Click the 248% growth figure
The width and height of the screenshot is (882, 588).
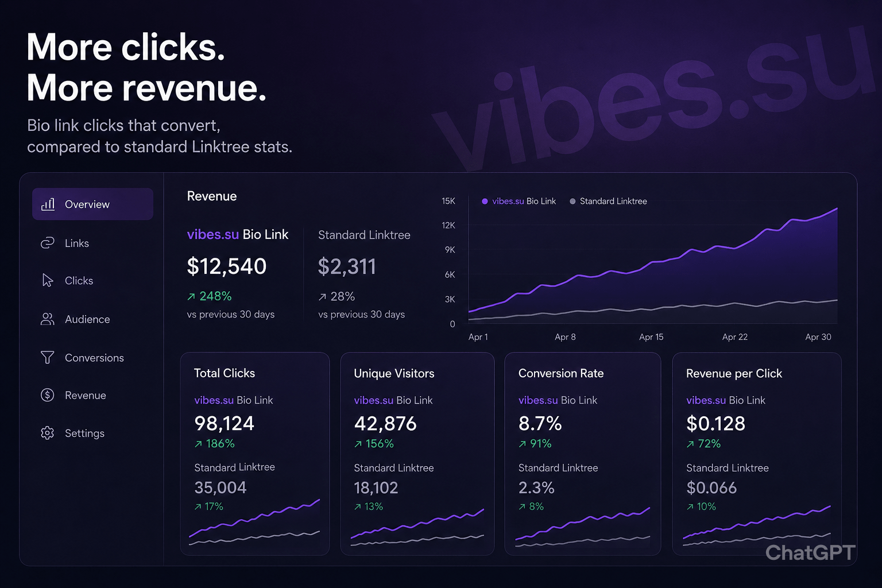click(x=215, y=296)
